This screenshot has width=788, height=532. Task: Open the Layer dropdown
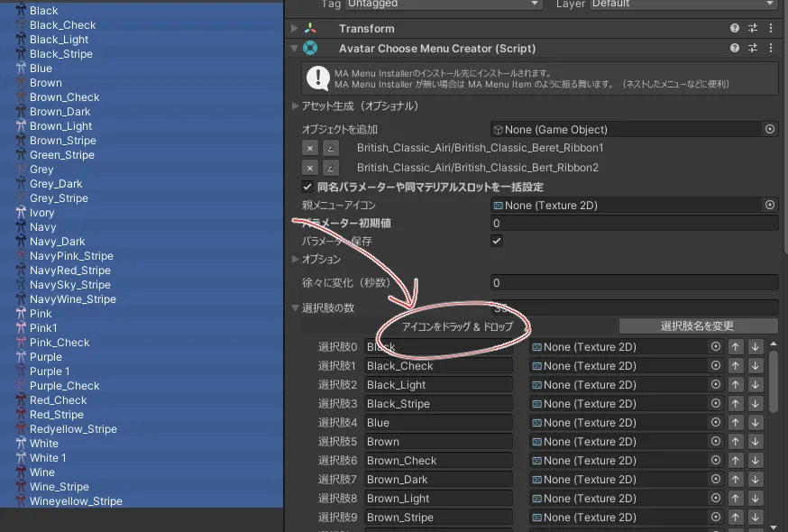(x=685, y=4)
